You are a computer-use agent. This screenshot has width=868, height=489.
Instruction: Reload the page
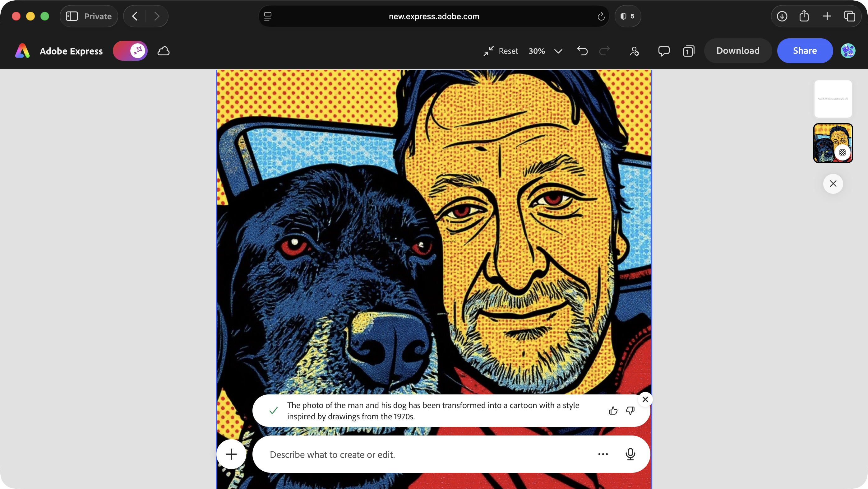coord(601,16)
